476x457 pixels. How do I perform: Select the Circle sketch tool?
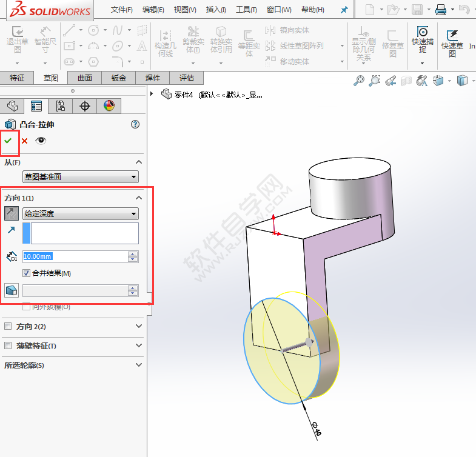(93, 30)
